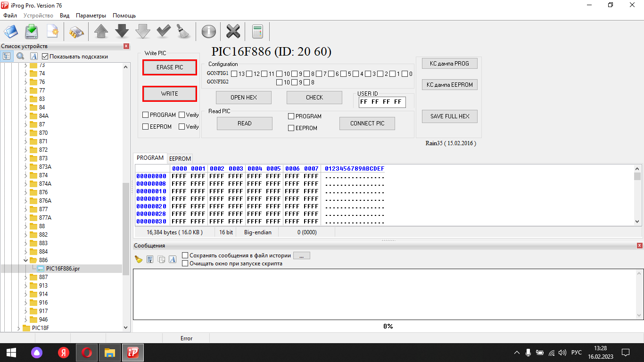The width and height of the screenshot is (644, 362).
Task: Click the USER ID input field
Action: click(382, 102)
